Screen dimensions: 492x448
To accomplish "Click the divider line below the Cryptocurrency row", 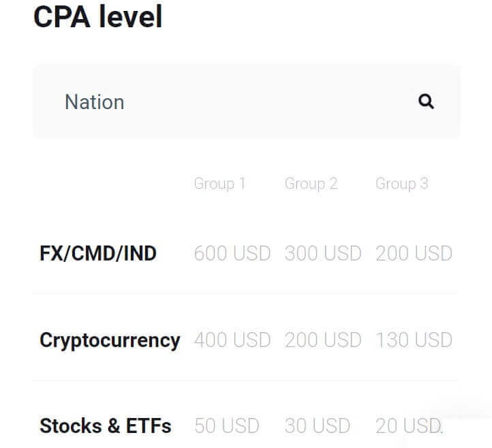I will point(245,380).
